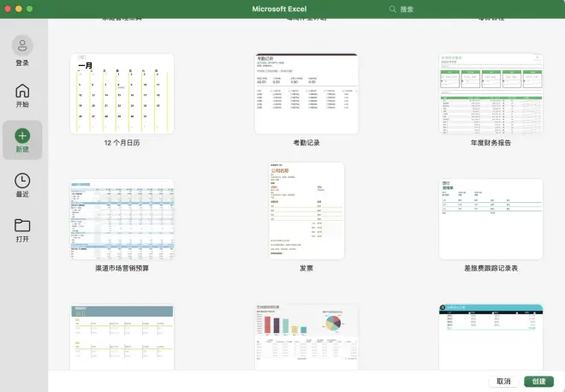Open the 最近 clock icon

tap(22, 181)
